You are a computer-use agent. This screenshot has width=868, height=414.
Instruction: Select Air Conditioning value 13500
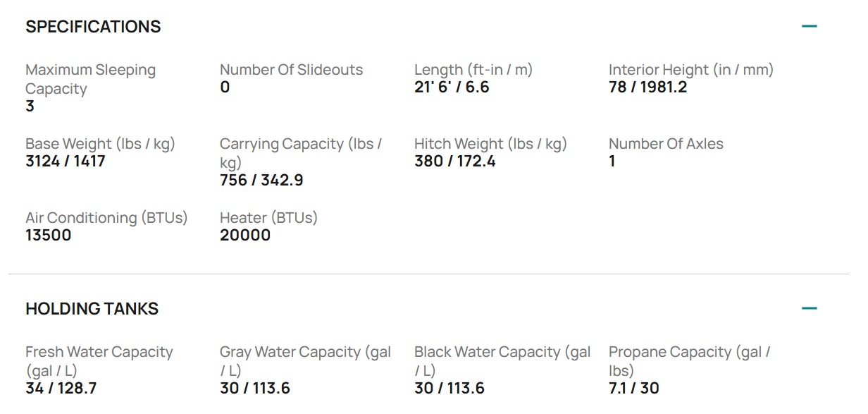point(49,236)
